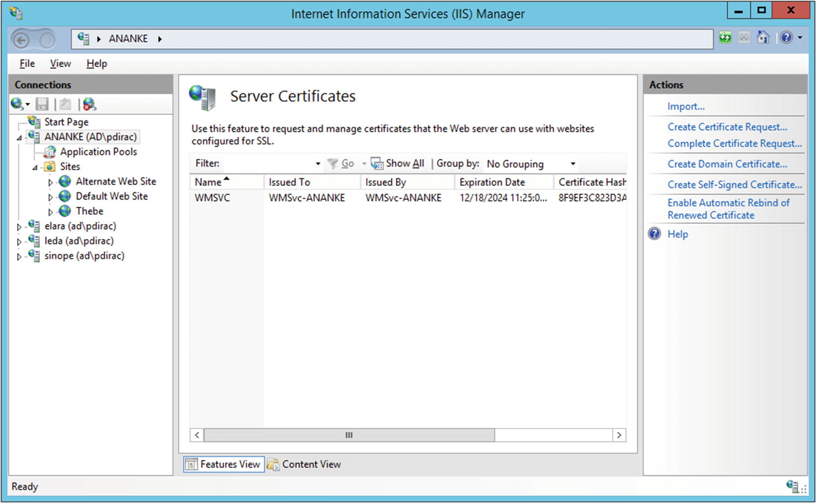Click the Show All button
817x504 pixels.
pos(397,164)
